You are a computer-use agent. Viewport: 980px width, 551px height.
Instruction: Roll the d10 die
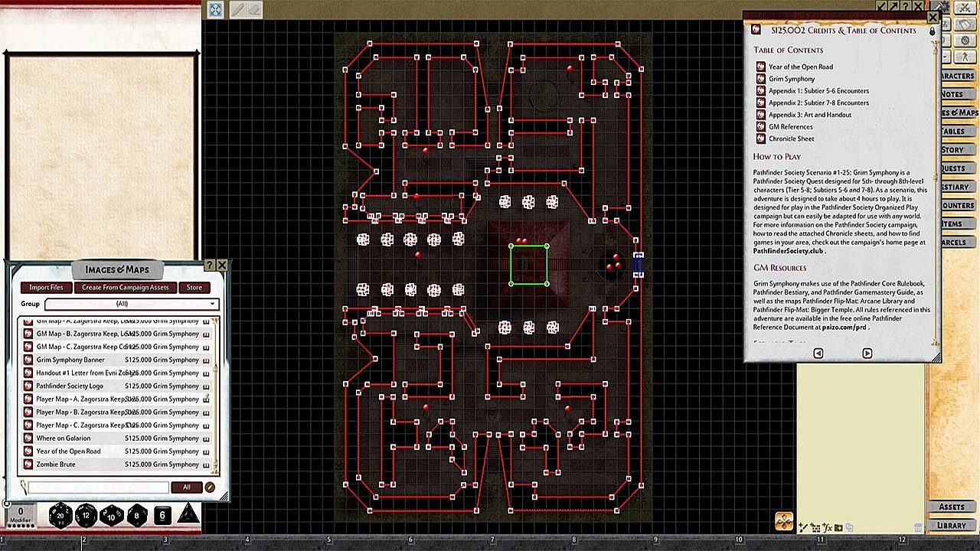[112, 515]
